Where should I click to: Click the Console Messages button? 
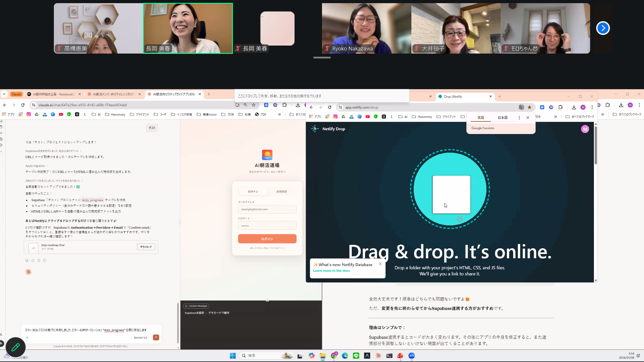196,306
